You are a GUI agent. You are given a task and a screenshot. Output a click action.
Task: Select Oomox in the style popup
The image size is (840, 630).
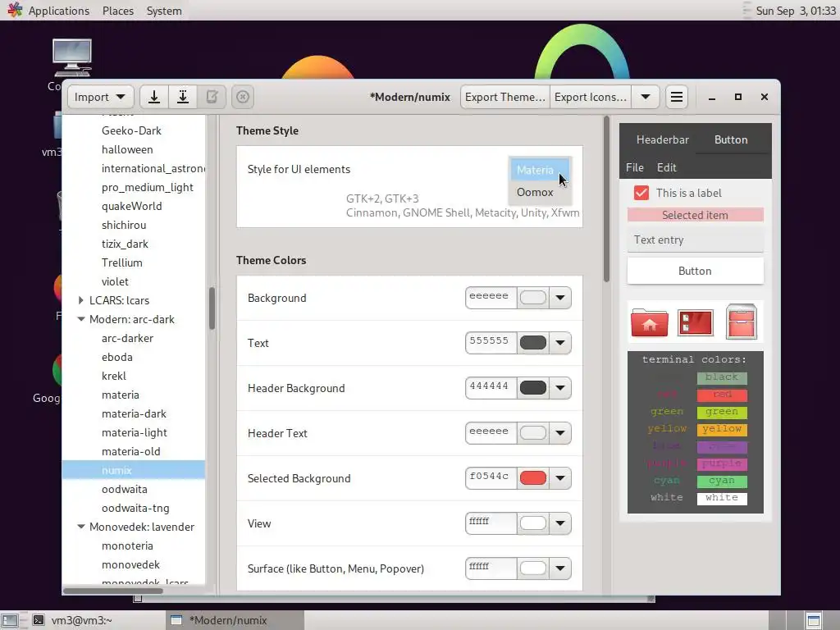[x=540, y=192]
